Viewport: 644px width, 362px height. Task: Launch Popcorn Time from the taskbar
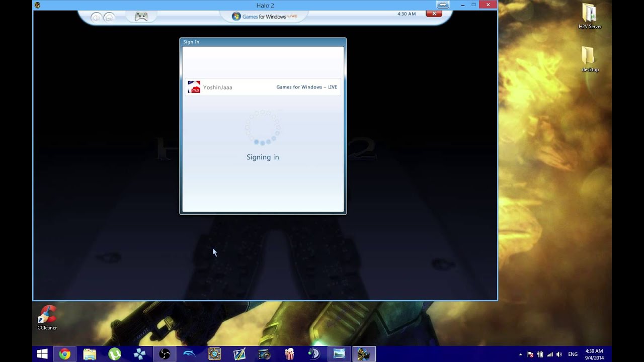click(x=289, y=354)
